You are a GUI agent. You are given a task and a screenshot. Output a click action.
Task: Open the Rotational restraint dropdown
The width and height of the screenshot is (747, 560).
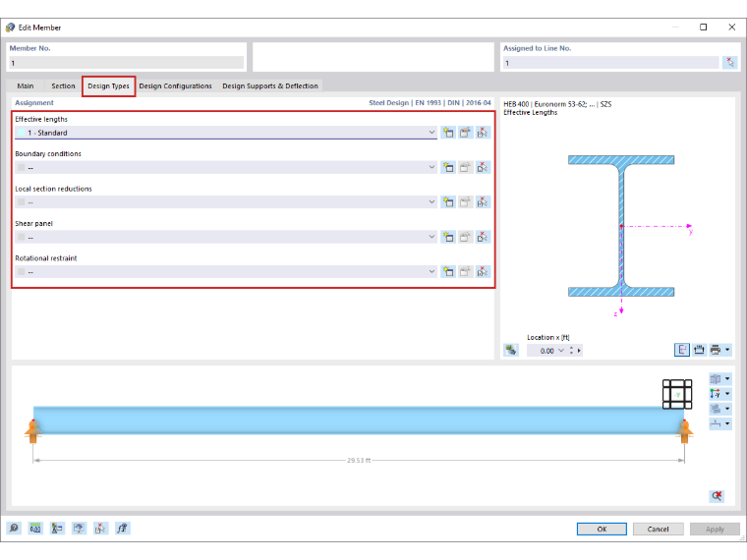pos(431,271)
